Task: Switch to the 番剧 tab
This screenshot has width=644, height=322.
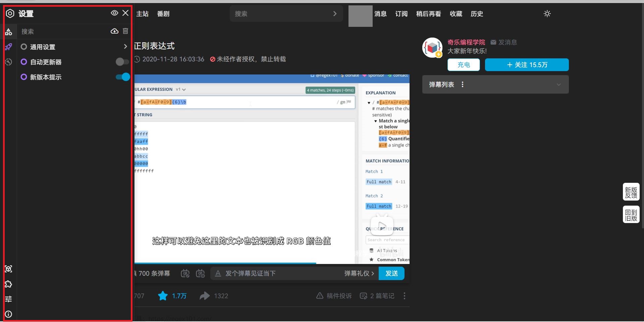Action: 163,14
